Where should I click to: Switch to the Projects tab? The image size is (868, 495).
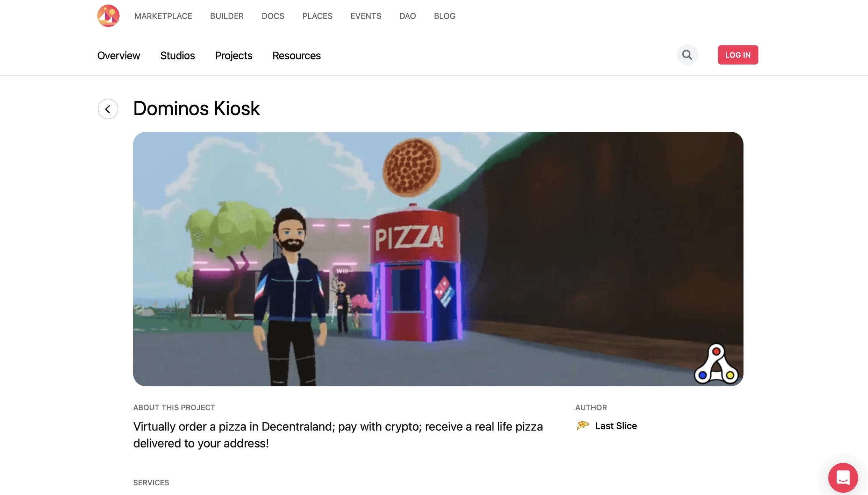pos(233,55)
